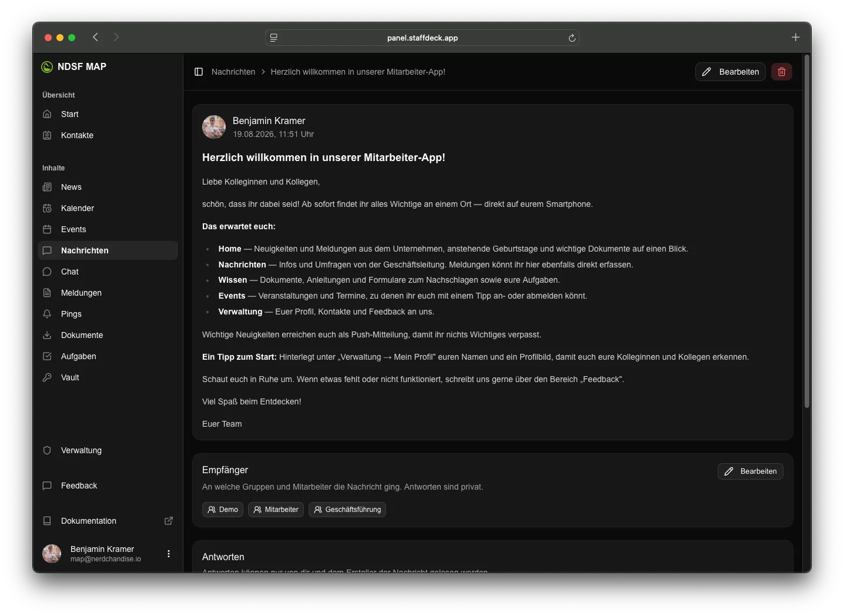
Task: Click Bearbeiten button in the top header
Action: [x=731, y=72]
